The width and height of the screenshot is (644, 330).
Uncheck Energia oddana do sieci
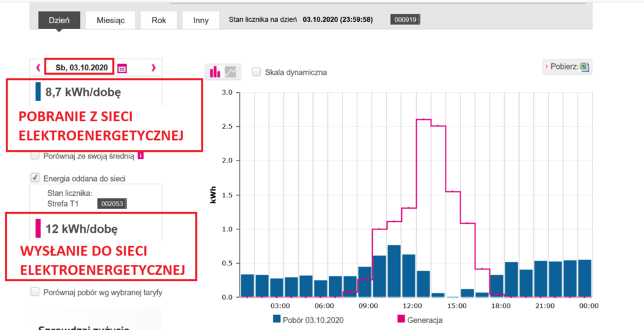[35, 177]
